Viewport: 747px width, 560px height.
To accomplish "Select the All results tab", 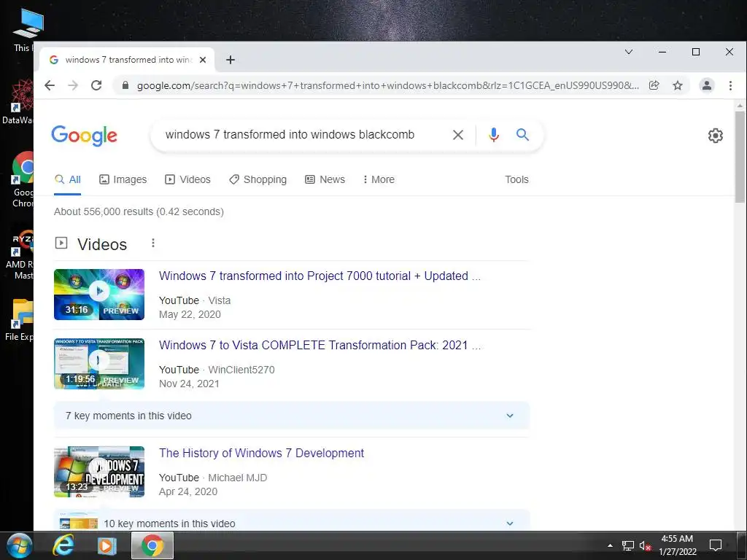I will pyautogui.click(x=68, y=179).
